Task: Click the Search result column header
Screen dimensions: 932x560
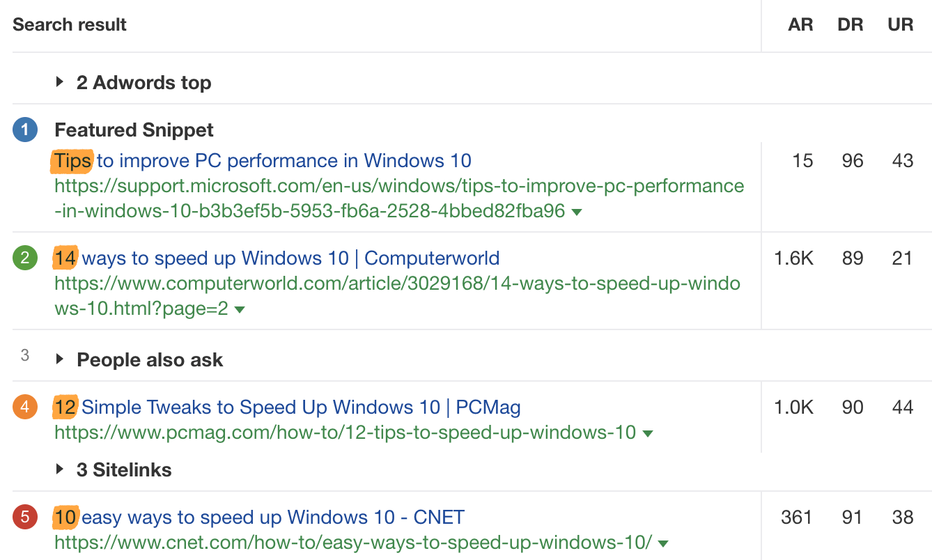Action: pos(70,25)
